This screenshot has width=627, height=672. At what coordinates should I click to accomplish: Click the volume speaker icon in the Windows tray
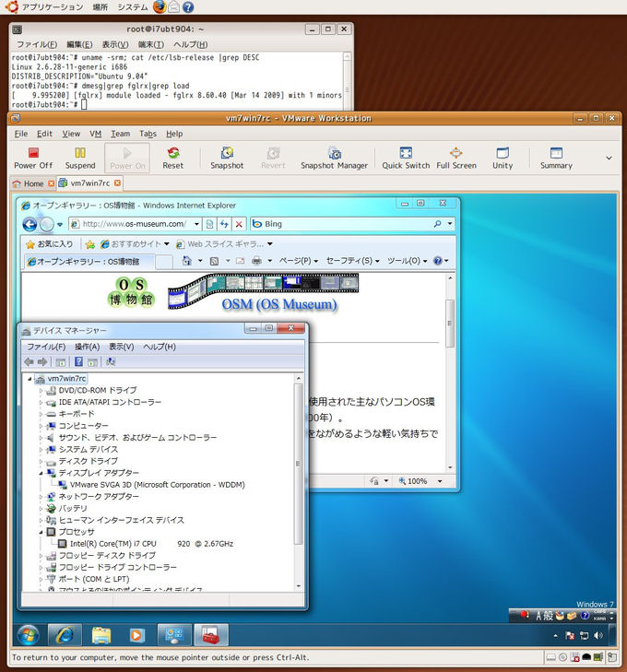598,635
